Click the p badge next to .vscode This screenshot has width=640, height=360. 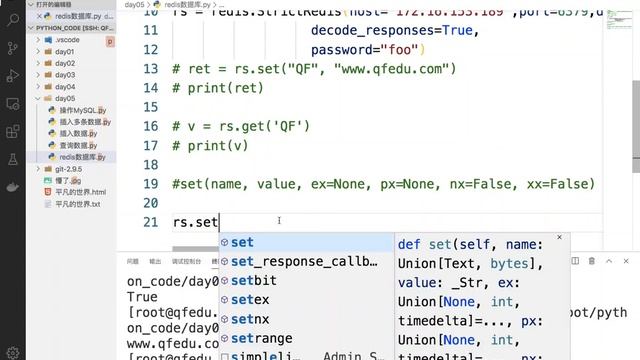(110, 41)
